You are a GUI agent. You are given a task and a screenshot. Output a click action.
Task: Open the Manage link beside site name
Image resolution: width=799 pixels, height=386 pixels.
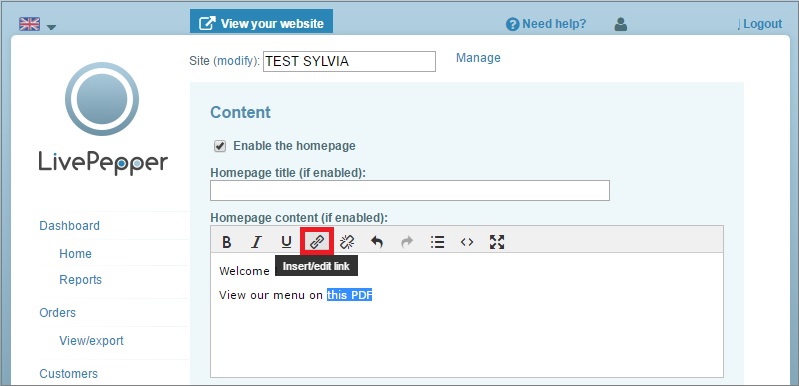coord(478,58)
